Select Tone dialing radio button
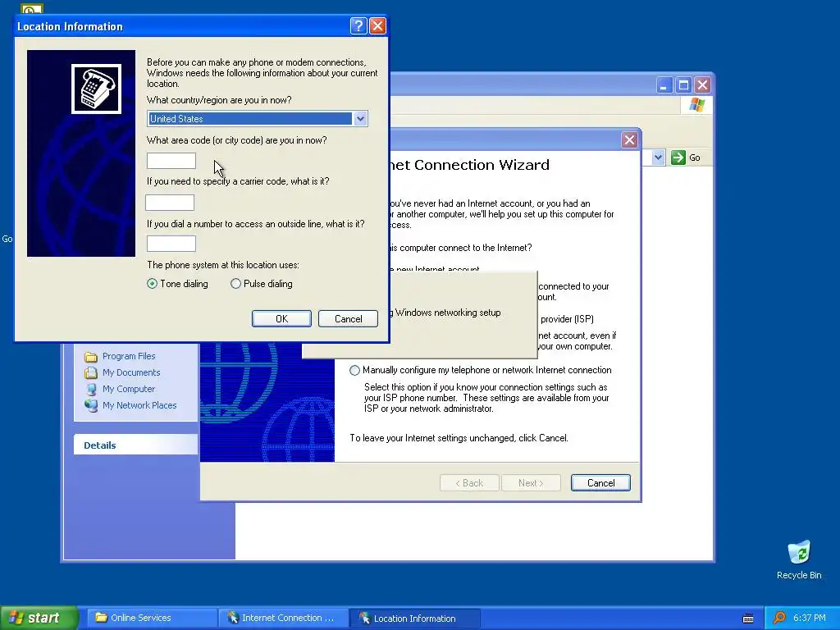The image size is (840, 630). pyautogui.click(x=152, y=284)
